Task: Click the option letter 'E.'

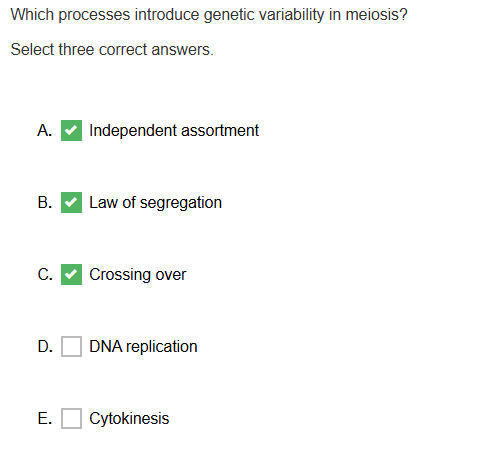Action: tap(45, 419)
